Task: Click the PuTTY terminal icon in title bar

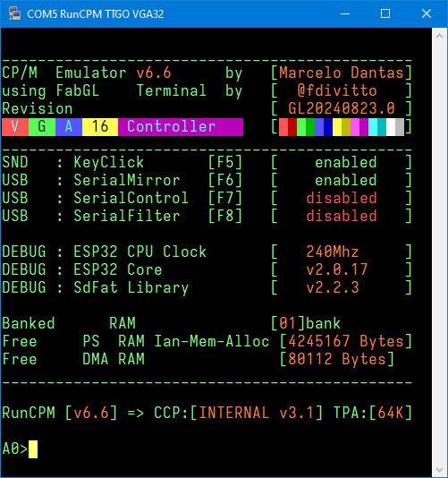Action: click(x=14, y=13)
